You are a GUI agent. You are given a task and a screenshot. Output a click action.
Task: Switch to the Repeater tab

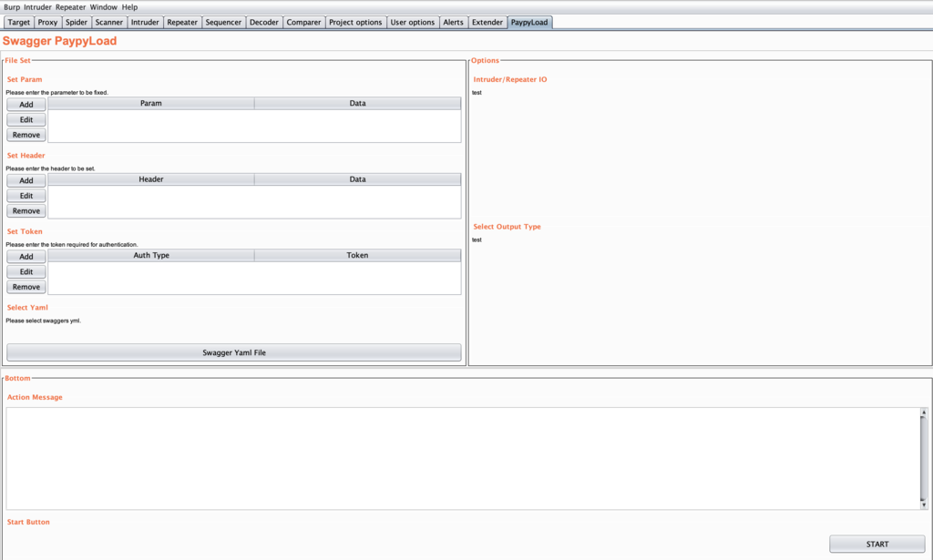point(182,22)
